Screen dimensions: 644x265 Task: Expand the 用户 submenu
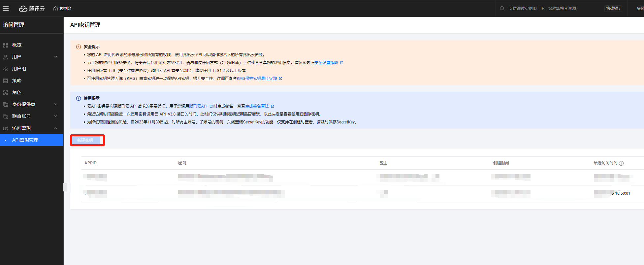[56, 57]
